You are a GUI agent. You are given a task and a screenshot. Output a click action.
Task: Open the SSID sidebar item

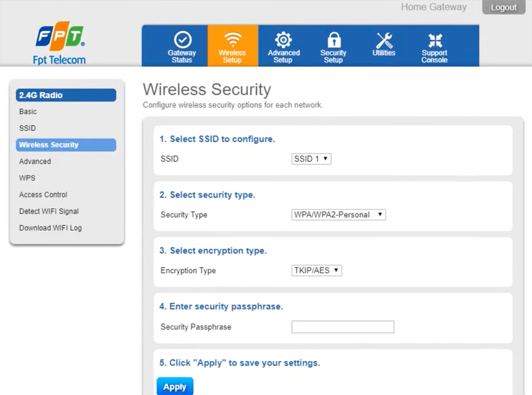coord(27,128)
